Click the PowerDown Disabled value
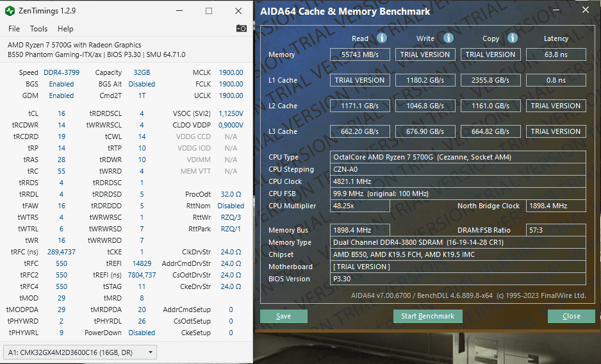Image resolution: width=601 pixels, height=364 pixels. tap(142, 333)
